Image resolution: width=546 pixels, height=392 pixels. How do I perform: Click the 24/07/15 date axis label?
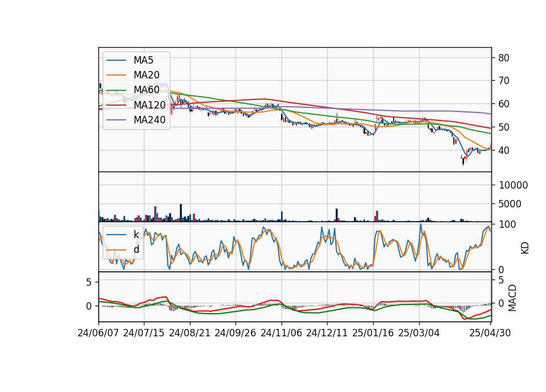pos(144,333)
